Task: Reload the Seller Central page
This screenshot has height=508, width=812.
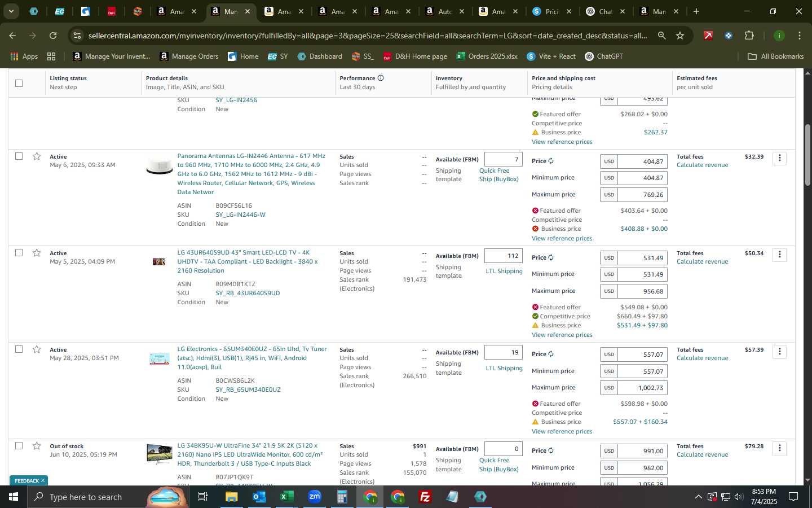Action: tap(53, 36)
